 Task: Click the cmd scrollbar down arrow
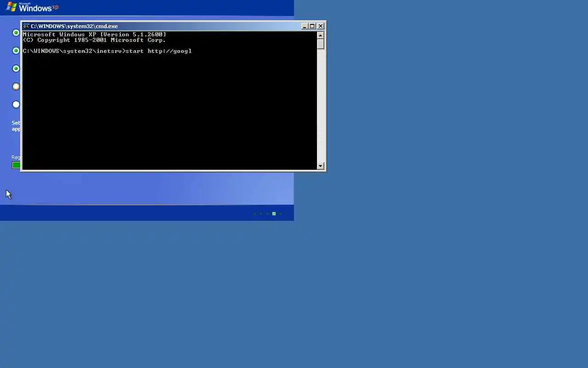pos(321,166)
